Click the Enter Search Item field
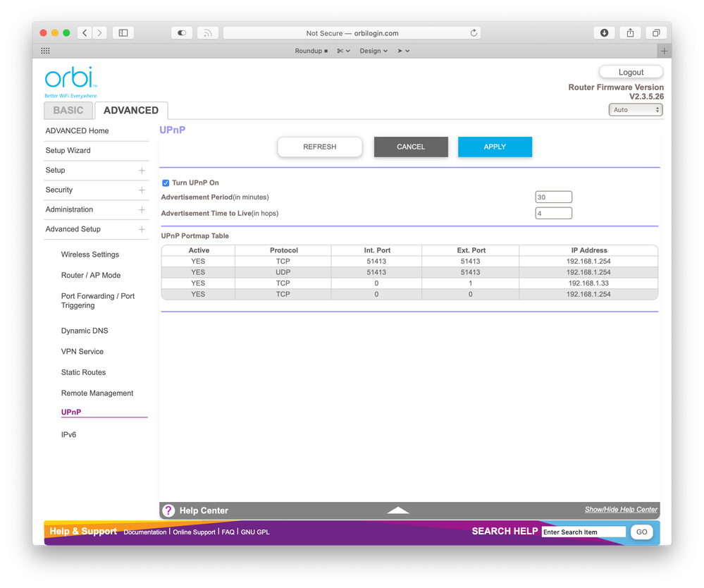Screen dimensions: 704x588 click(583, 531)
